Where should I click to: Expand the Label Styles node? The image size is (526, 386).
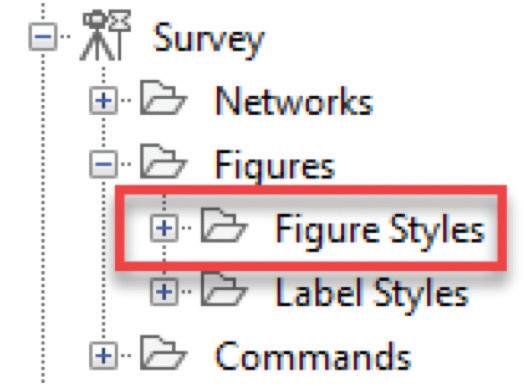[164, 291]
